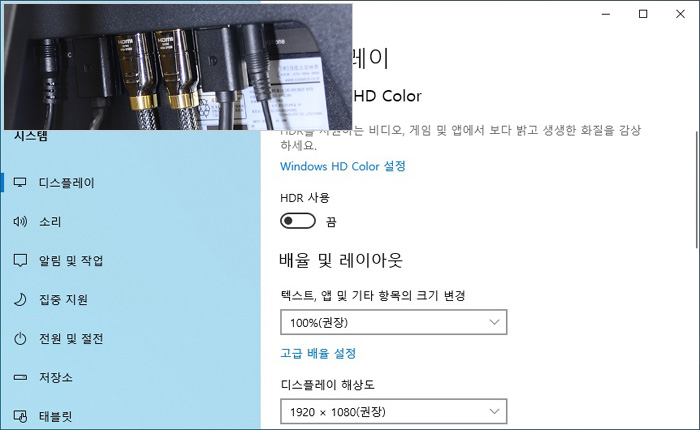Screen dimensions: 700x430
Task: Open the 알림 및 작업 settings page
Action: coord(71,260)
